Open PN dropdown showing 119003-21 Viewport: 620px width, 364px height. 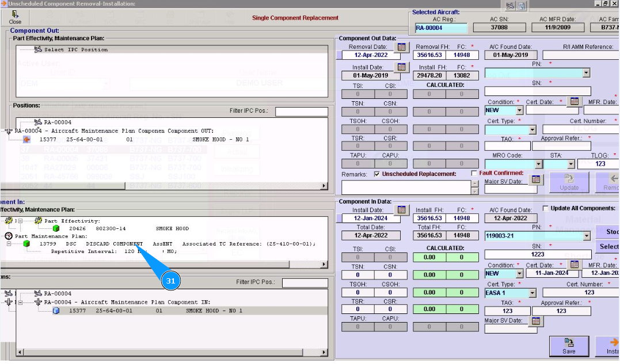tap(586, 236)
